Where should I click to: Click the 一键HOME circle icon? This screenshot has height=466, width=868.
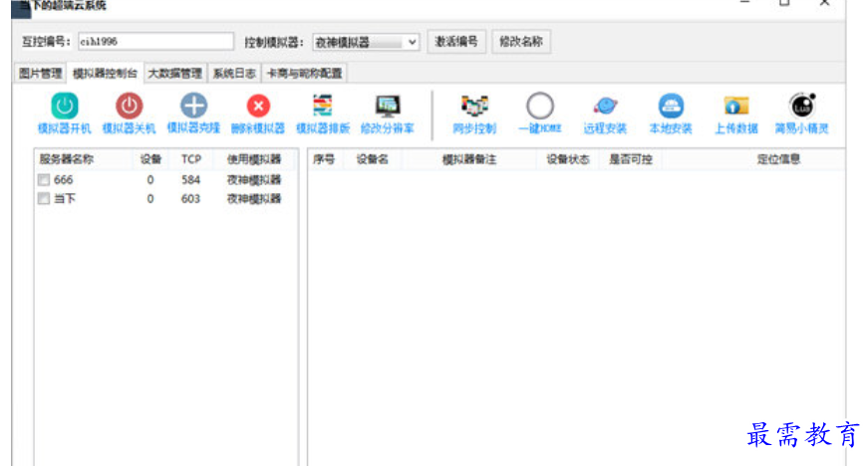tap(540, 106)
